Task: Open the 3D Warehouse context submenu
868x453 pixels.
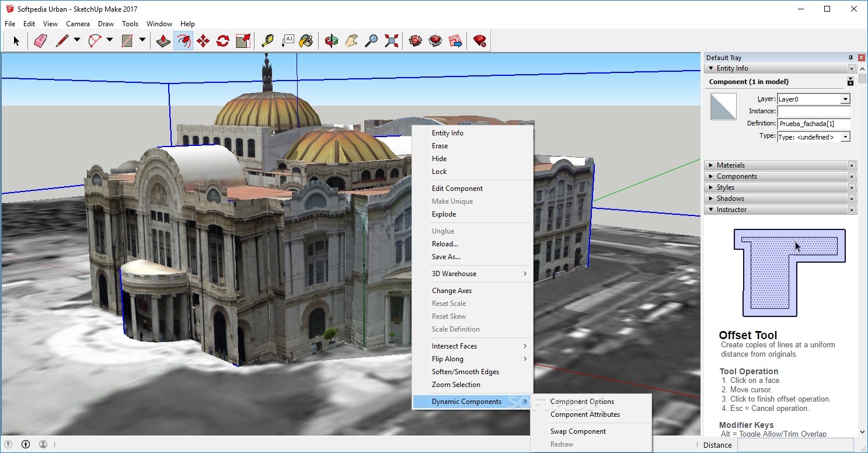Action: (473, 274)
